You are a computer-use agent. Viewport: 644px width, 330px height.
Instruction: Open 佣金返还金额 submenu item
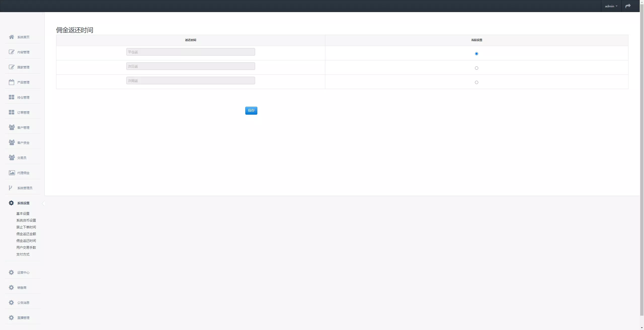tap(26, 234)
